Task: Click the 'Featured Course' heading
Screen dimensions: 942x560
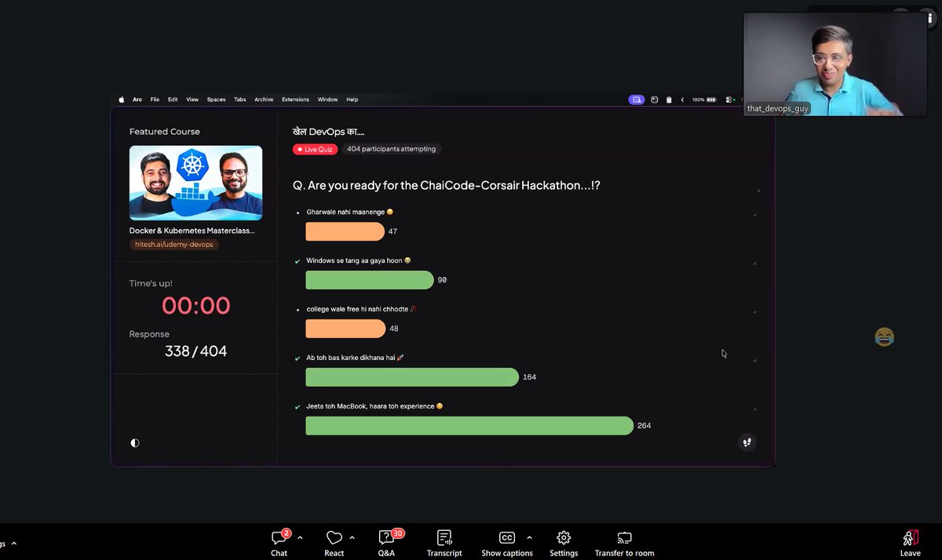Action: pyautogui.click(x=165, y=132)
